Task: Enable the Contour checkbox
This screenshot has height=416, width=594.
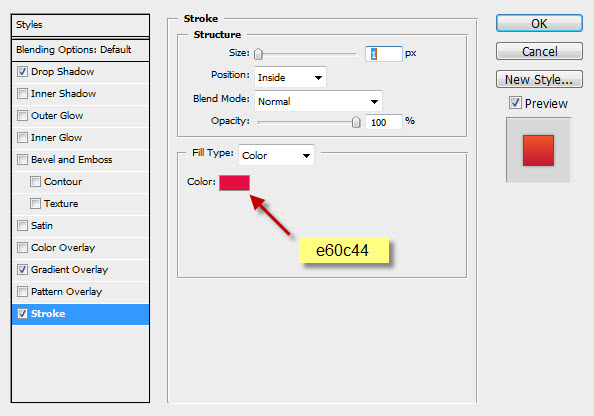Action: (35, 181)
